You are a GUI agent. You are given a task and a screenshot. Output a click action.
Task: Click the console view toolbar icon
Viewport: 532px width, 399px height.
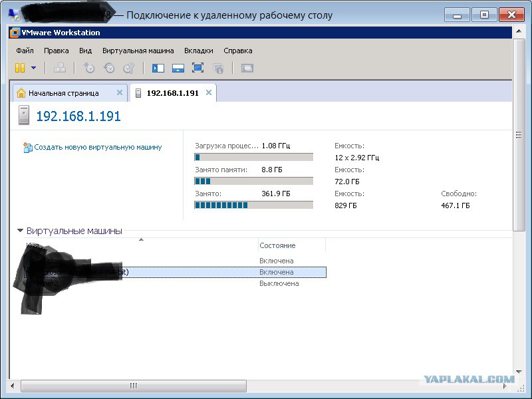[x=247, y=68]
